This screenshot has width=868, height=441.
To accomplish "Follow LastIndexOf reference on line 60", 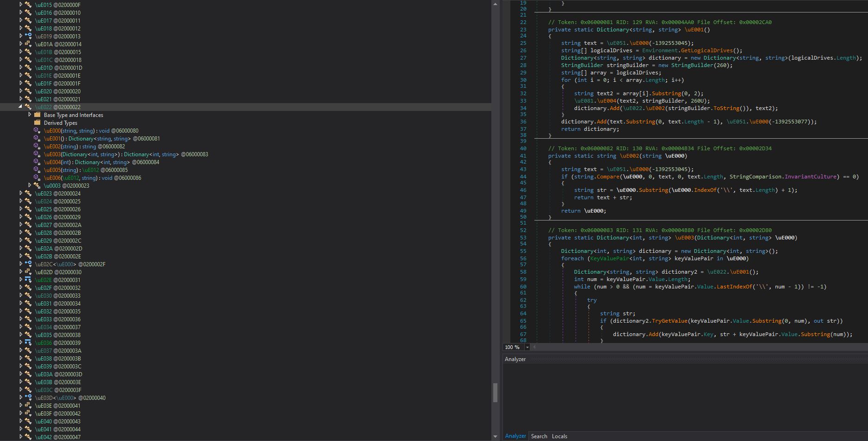I will [x=734, y=287].
